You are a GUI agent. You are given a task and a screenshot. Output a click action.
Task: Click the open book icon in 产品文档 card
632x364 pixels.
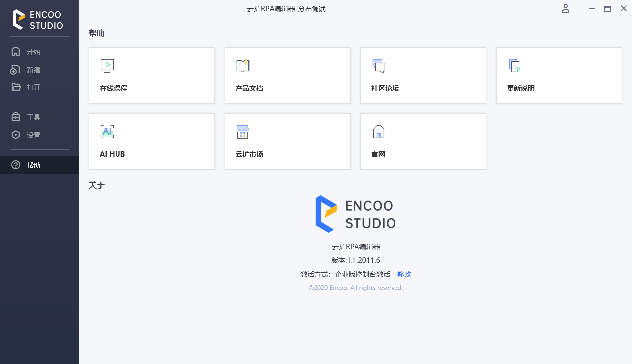click(x=243, y=66)
